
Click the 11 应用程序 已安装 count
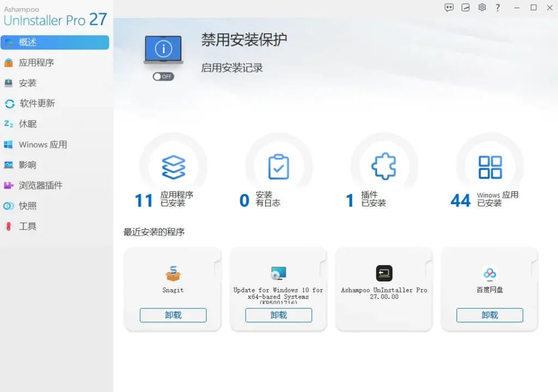tap(164, 200)
